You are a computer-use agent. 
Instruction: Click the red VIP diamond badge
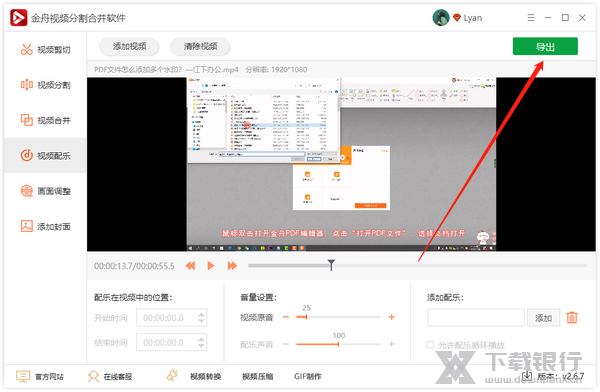(457, 18)
